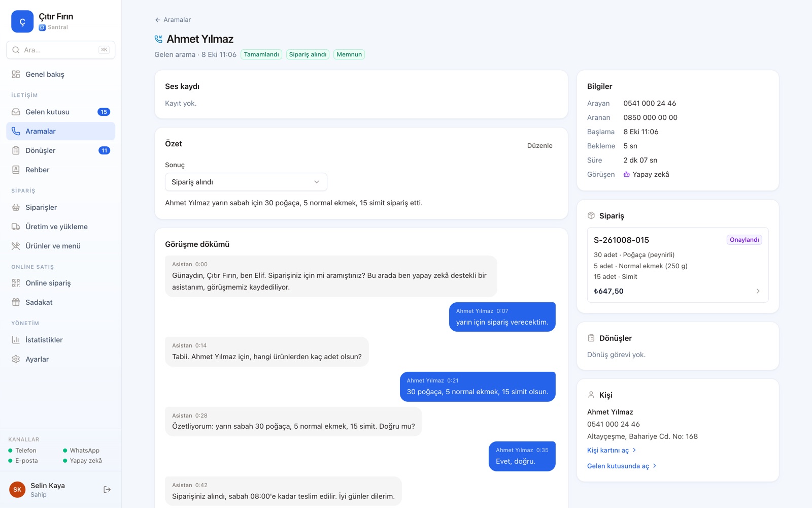Screen dimensions: 812x508
Task: Click the Dönüşler count badge 11
Action: (104, 150)
